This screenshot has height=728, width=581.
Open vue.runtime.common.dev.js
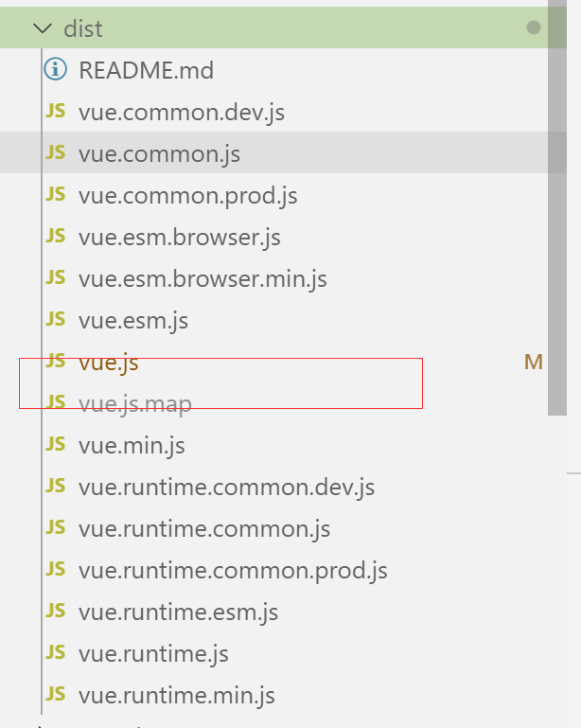pyautogui.click(x=226, y=487)
